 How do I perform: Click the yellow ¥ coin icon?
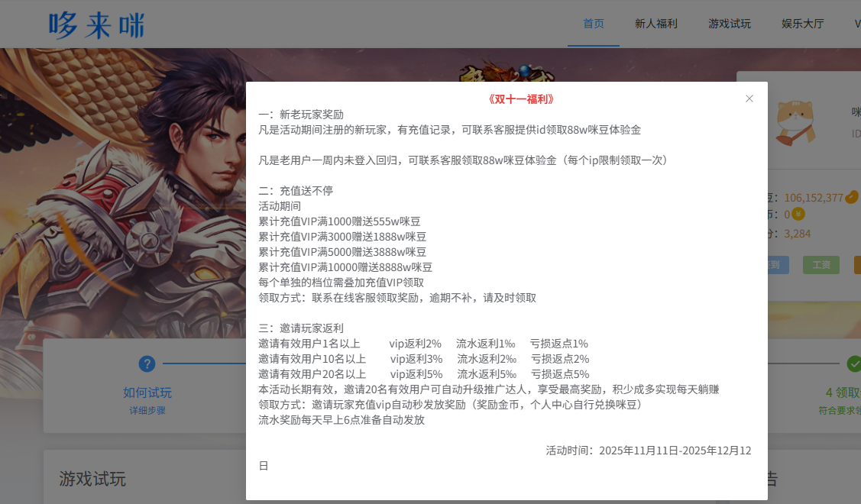[x=798, y=214]
